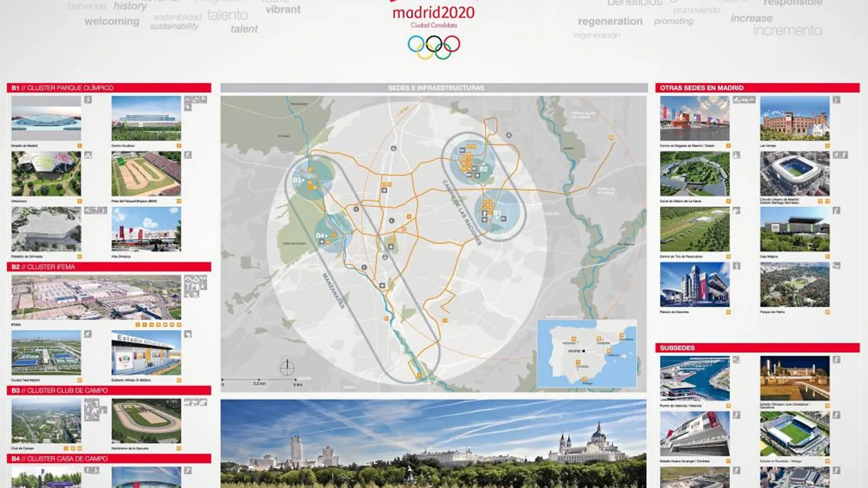The width and height of the screenshot is (868, 488).
Task: Click the word 'regeneration' in the header
Action: 610,21
